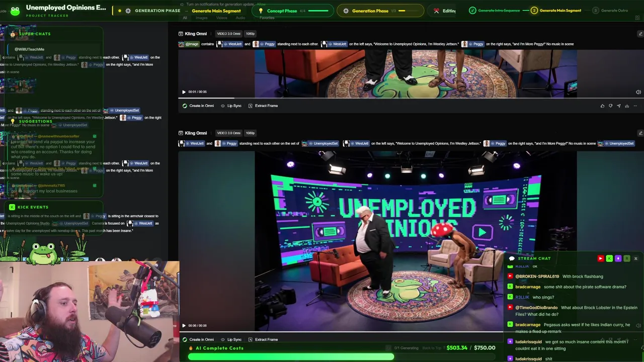Image resolution: width=644 pixels, height=362 pixels.
Task: Click the Kling Omni icon of first card
Action: (x=181, y=34)
